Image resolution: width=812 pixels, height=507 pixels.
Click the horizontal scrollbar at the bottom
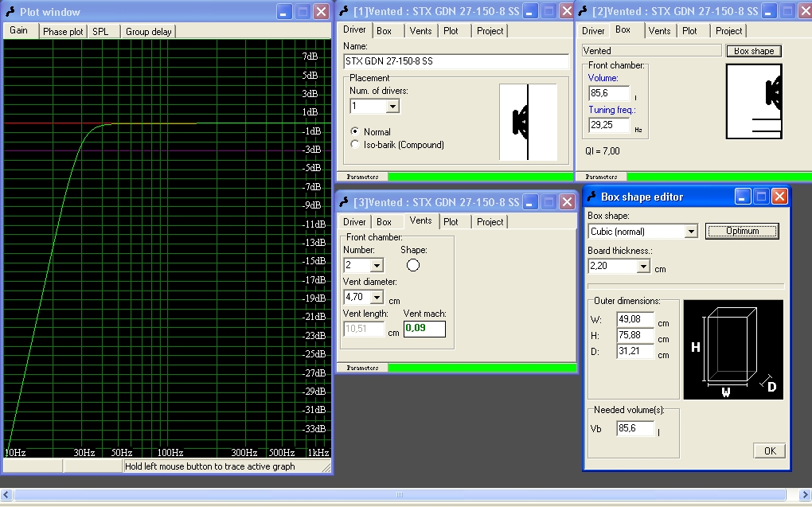pyautogui.click(x=400, y=495)
